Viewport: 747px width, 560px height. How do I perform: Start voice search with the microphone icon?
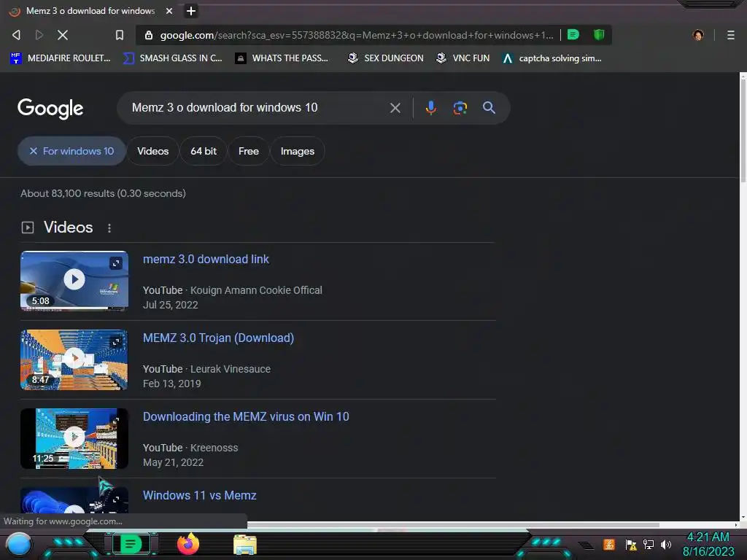click(430, 108)
